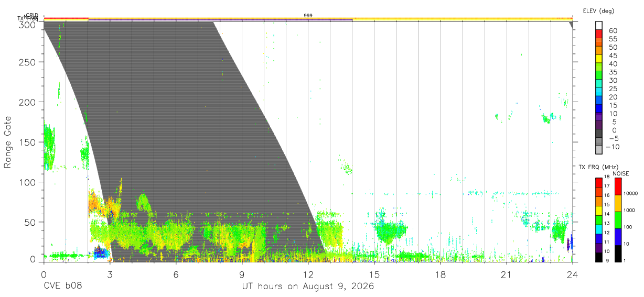Pick the red 17–18 TX FRQ segment
The height and width of the screenshot is (297, 644).
click(x=599, y=182)
